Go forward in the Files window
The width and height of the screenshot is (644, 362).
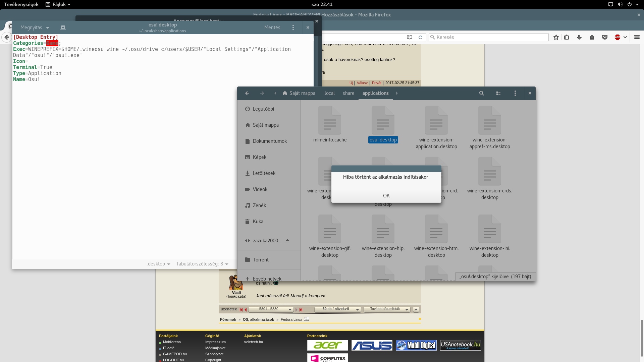coord(262,93)
